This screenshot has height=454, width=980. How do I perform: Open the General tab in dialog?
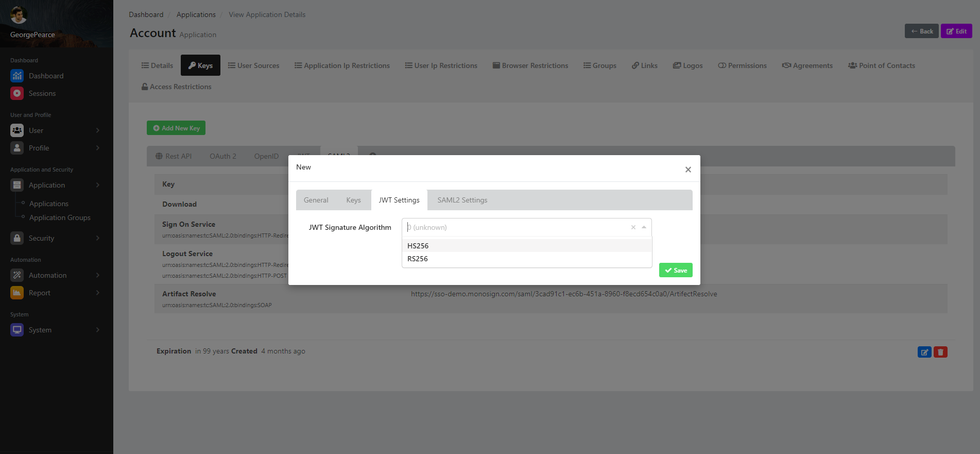pos(316,200)
